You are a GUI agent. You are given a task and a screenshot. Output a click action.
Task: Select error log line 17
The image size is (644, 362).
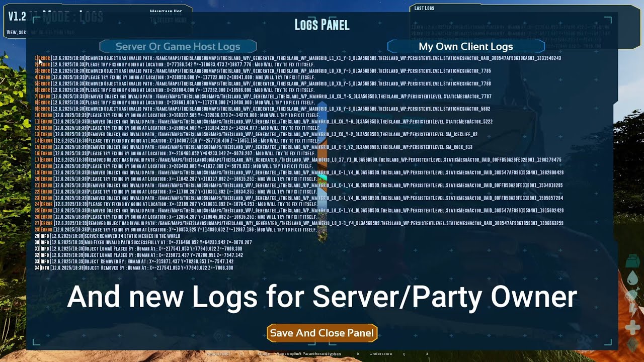298,160
